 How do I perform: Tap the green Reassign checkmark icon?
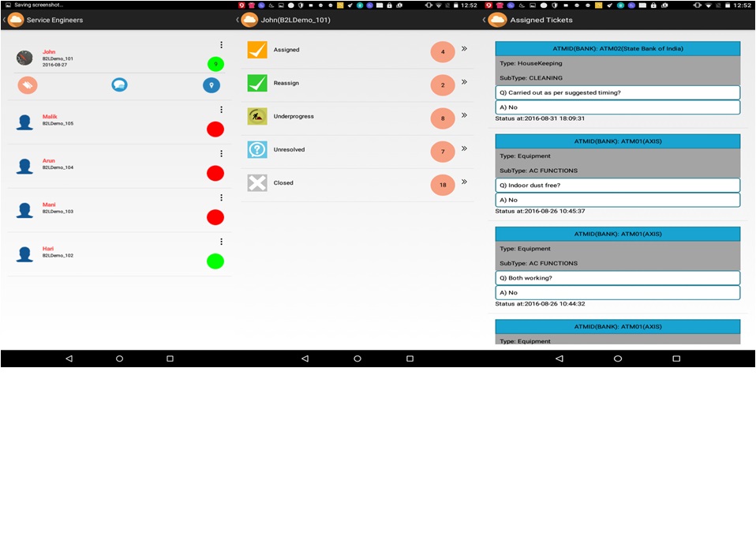click(x=257, y=83)
